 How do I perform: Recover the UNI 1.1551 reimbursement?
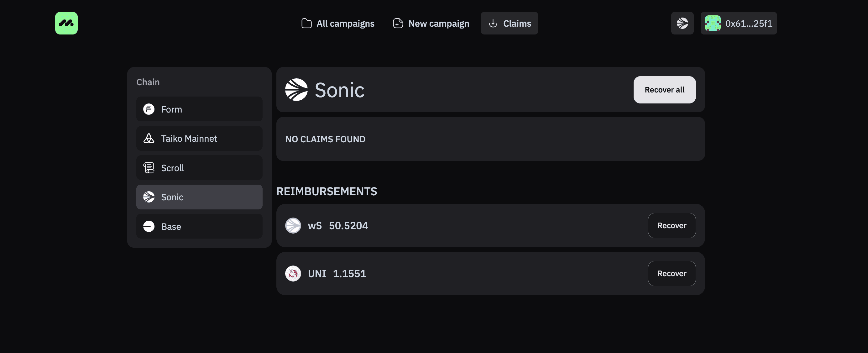[x=671, y=273]
